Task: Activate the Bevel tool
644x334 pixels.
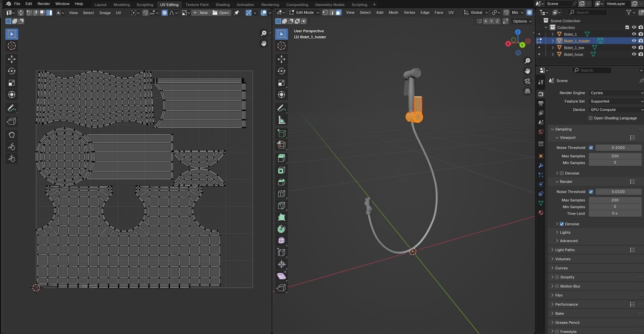Action: [x=282, y=182]
